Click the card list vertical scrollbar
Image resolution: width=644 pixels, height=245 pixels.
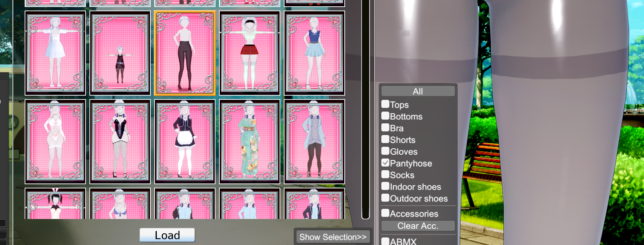tap(365, 105)
